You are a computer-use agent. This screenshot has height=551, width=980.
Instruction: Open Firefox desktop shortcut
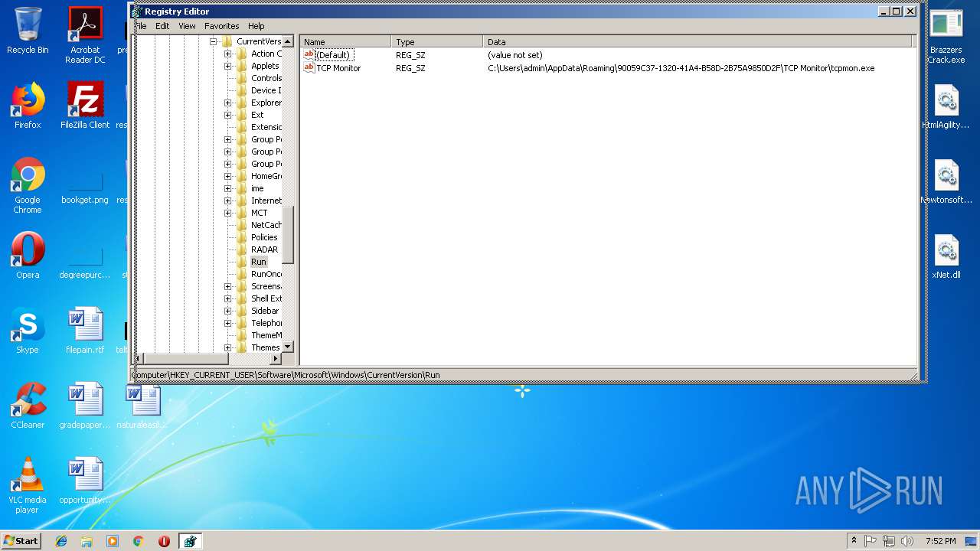tap(28, 106)
